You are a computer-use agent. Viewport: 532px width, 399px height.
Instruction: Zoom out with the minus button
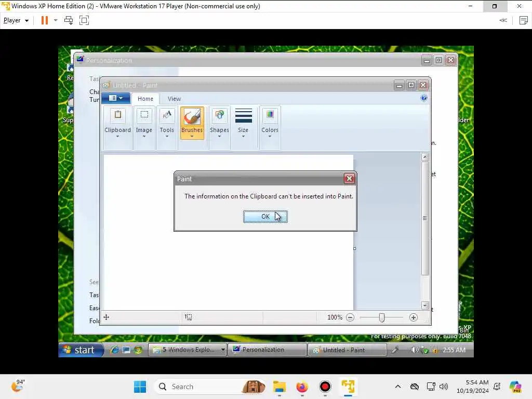[350, 317]
